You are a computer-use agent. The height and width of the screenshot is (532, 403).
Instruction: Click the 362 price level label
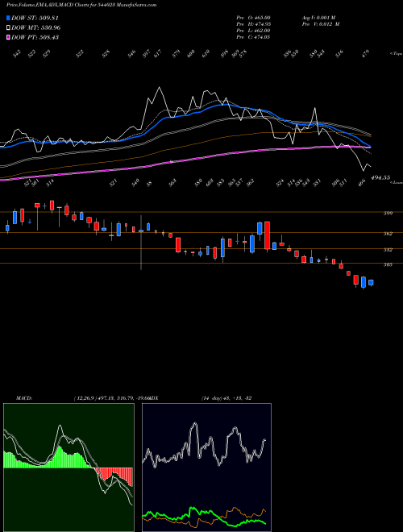(x=388, y=234)
